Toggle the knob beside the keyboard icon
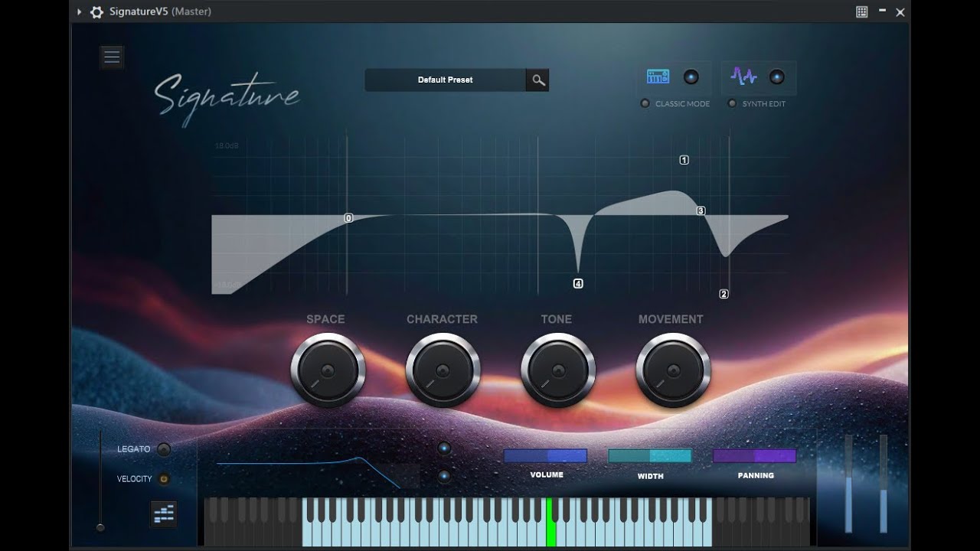 coord(691,77)
